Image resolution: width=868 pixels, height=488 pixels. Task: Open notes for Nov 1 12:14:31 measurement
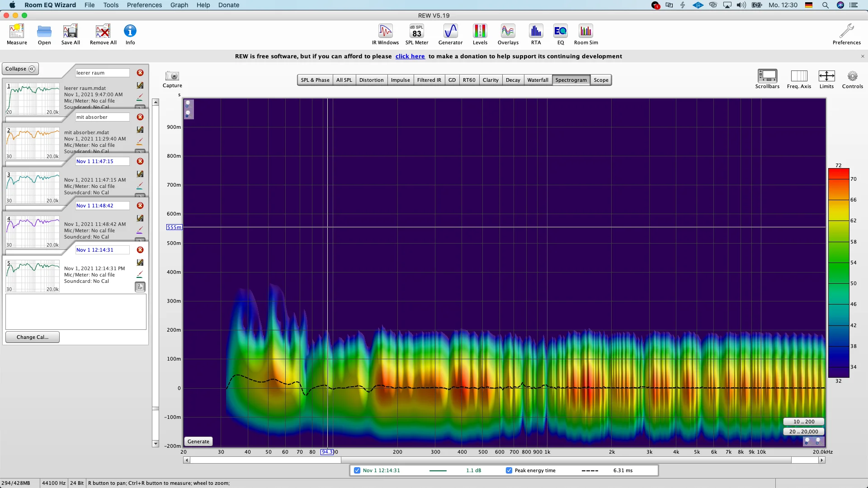pyautogui.click(x=140, y=287)
